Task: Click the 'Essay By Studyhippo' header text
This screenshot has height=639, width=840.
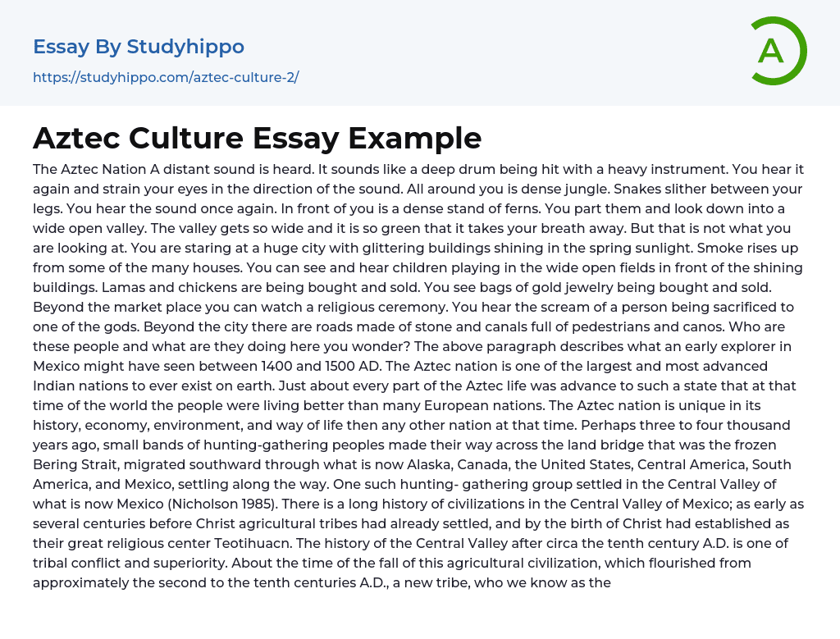Action: point(139,47)
